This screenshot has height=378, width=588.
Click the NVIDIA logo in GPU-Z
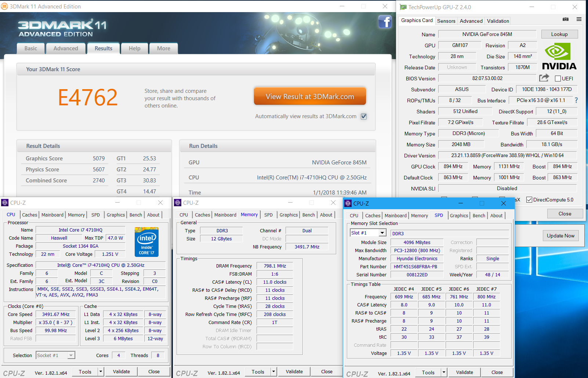click(x=559, y=56)
